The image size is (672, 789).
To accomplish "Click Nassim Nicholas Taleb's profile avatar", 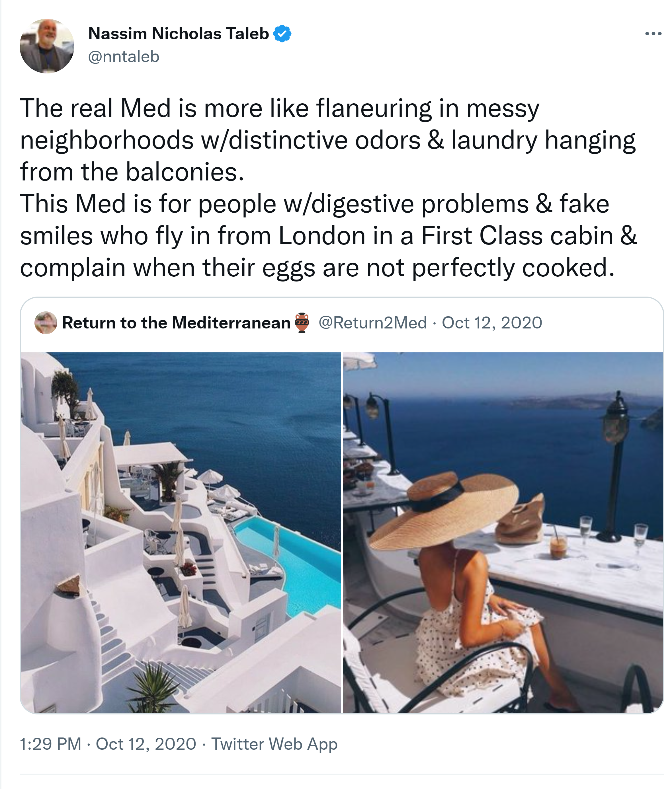I will (x=47, y=46).
